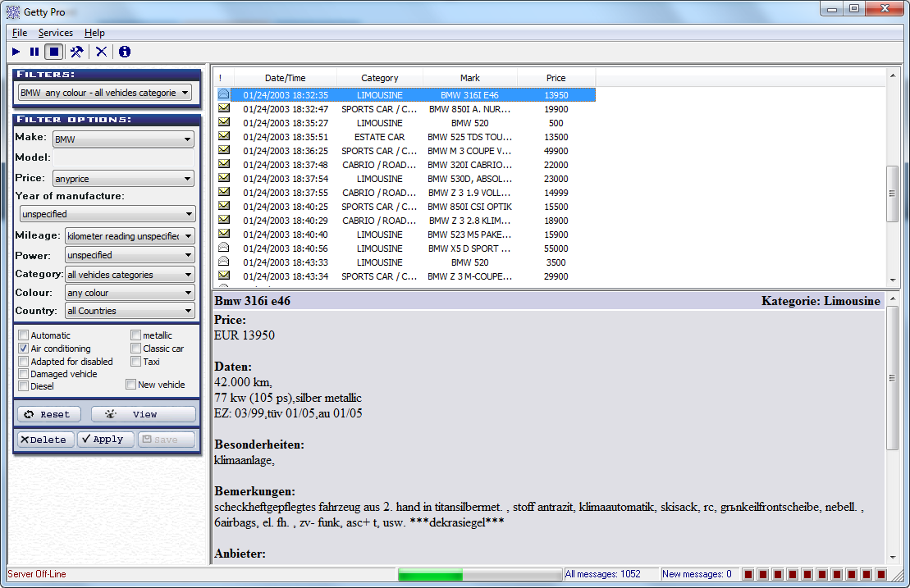
Task: Expand the Year of manufacture dropdown
Action: tap(107, 214)
